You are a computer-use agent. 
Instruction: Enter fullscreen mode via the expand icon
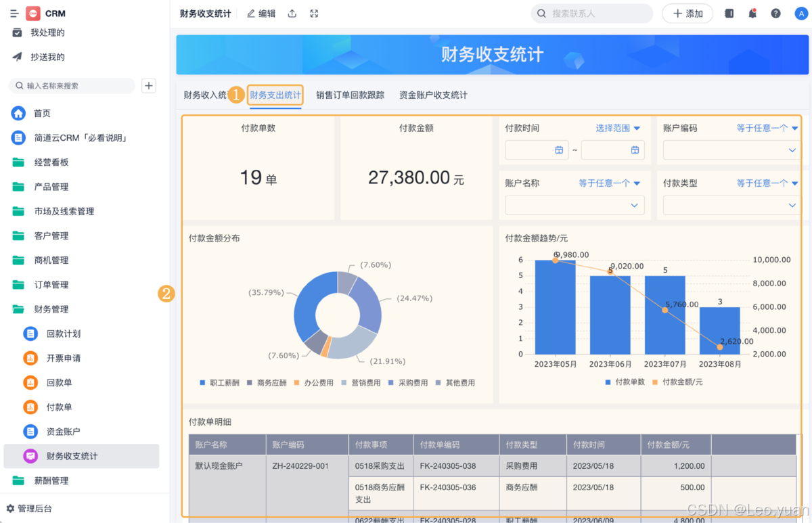pyautogui.click(x=313, y=13)
